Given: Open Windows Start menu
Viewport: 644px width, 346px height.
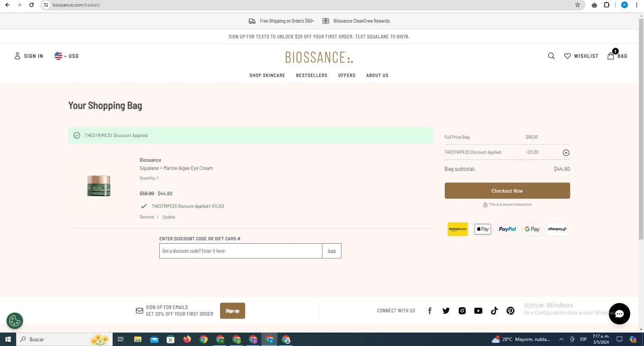Looking at the screenshot, I should click(8, 339).
